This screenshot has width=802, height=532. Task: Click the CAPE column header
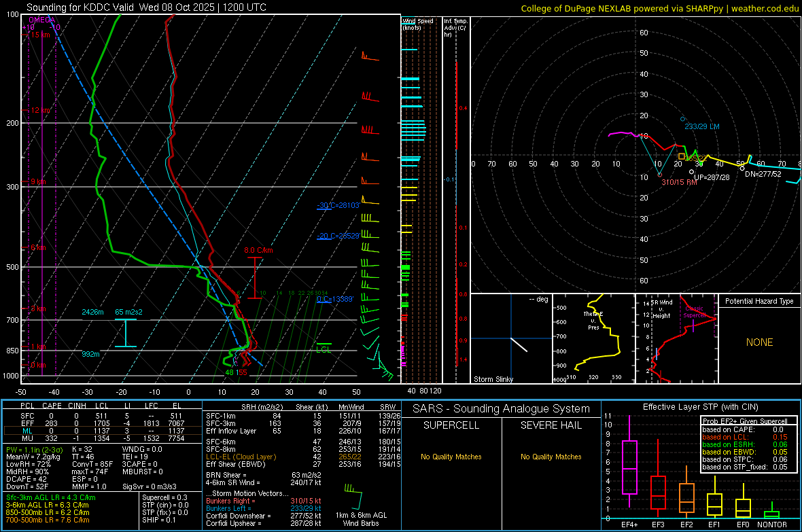pyautogui.click(x=52, y=406)
